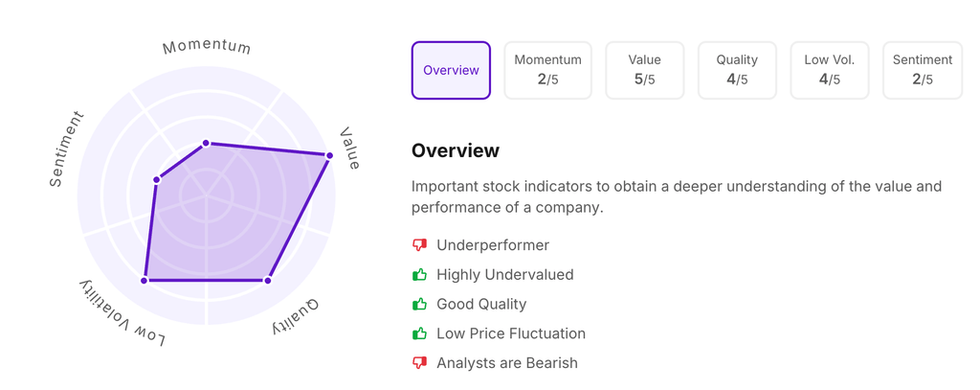980x390 pixels.
Task: Switch to the Sentiment 2/5 tab
Action: [x=922, y=70]
